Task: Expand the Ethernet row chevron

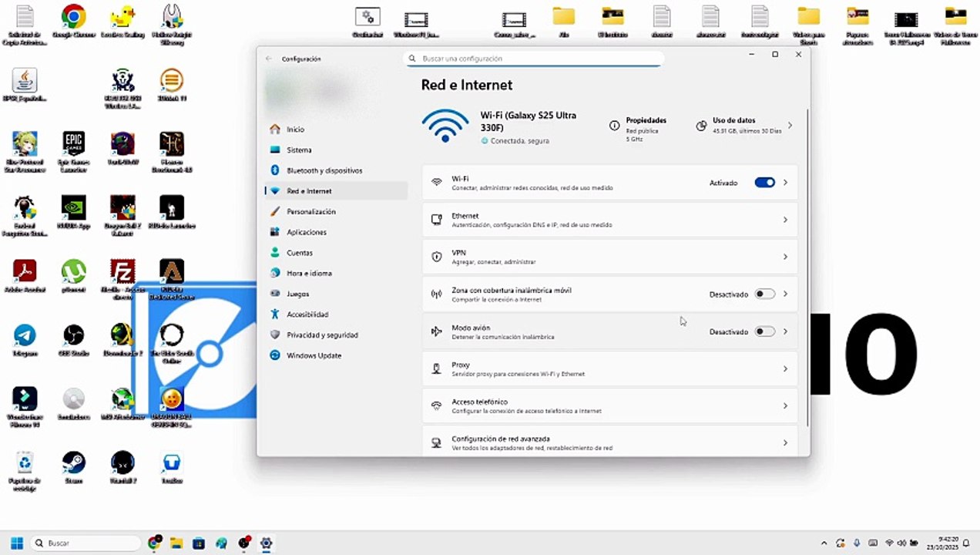Action: click(785, 220)
